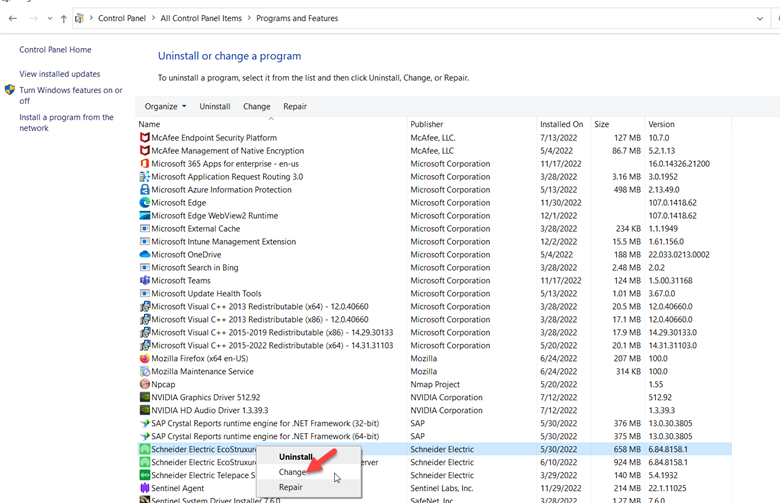The height and width of the screenshot is (503, 780).
Task: Click Repair in the toolbar
Action: coord(295,106)
